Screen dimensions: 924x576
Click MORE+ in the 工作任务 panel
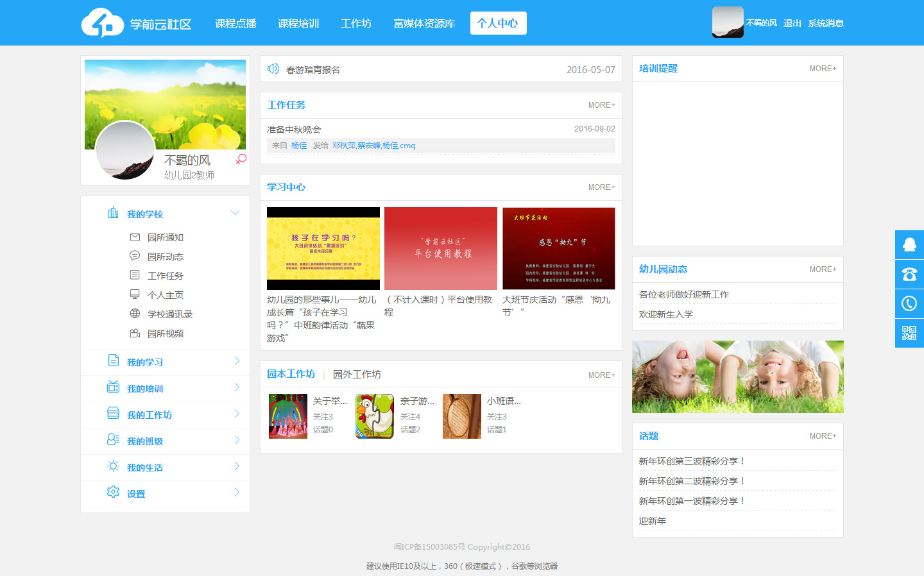[601, 105]
